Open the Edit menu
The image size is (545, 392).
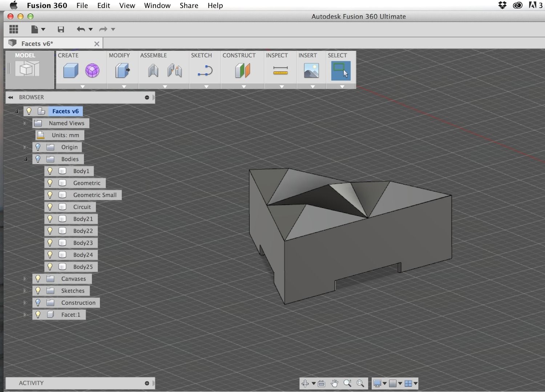click(x=104, y=5)
